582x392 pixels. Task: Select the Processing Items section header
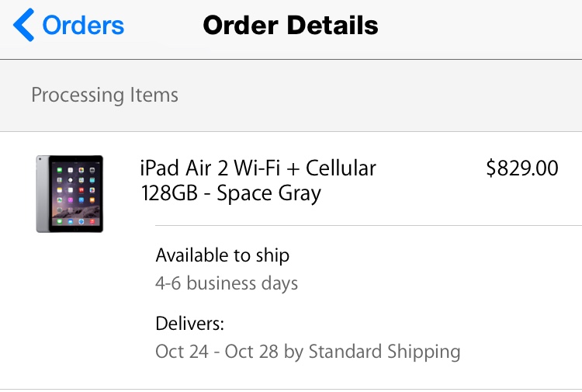click(x=105, y=95)
